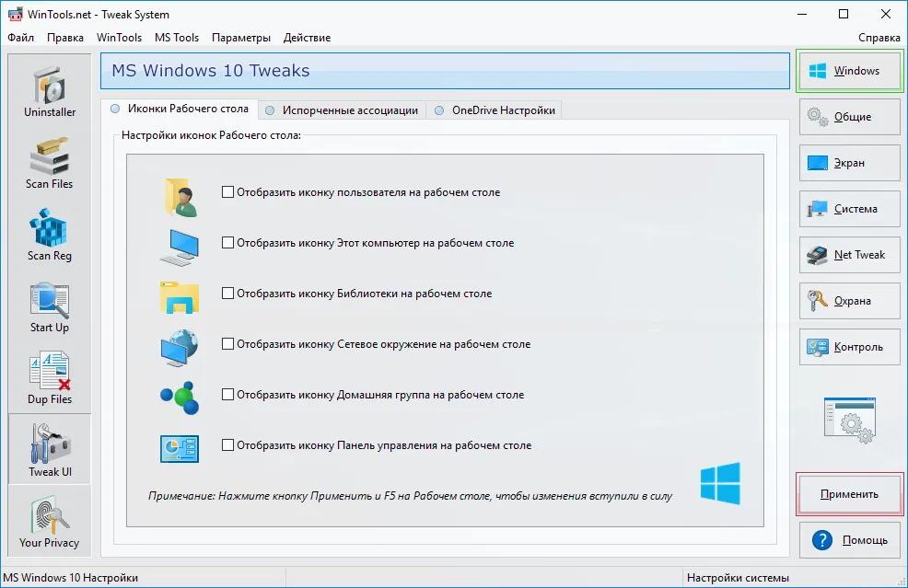Enable Библиотеки desktop icon checkbox
This screenshot has height=588, width=908.
(227, 294)
